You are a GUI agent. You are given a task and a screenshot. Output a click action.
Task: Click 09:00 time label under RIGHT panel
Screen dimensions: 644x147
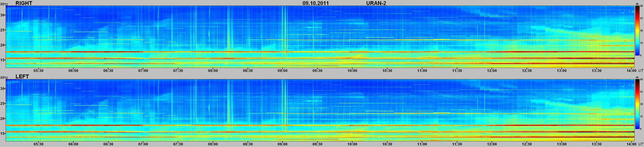(x=282, y=71)
